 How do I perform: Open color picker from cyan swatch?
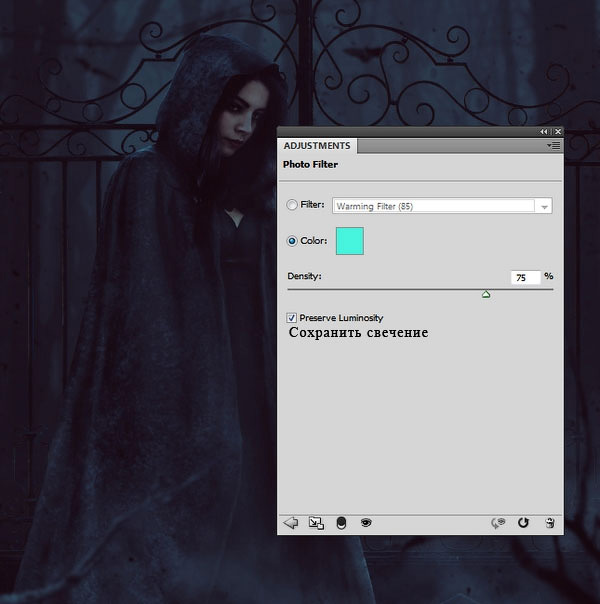[350, 241]
